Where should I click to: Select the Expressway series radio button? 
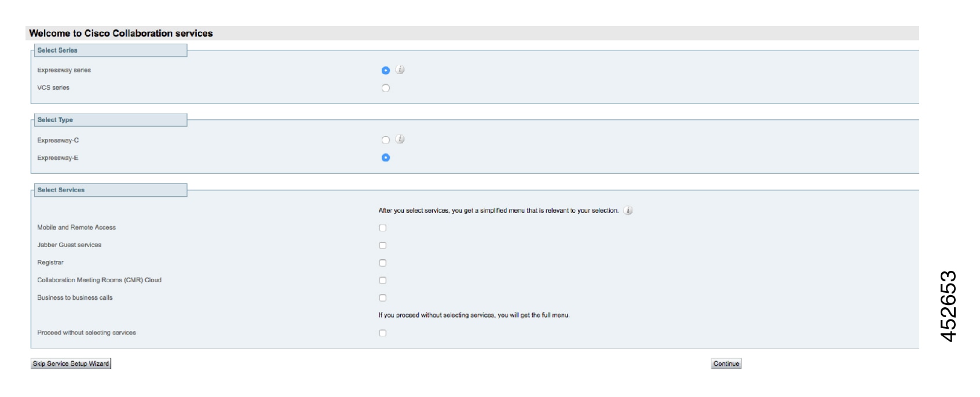pyautogui.click(x=386, y=71)
